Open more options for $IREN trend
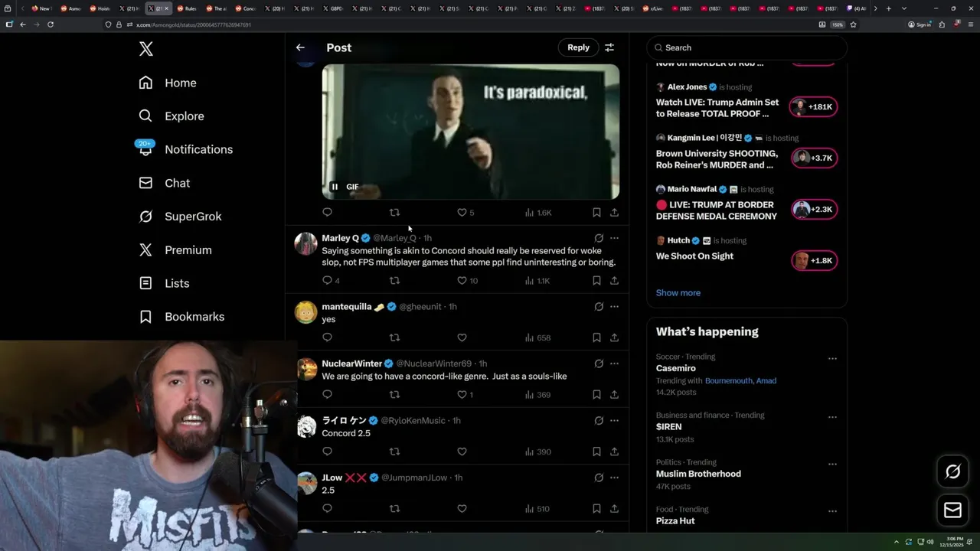 (832, 417)
